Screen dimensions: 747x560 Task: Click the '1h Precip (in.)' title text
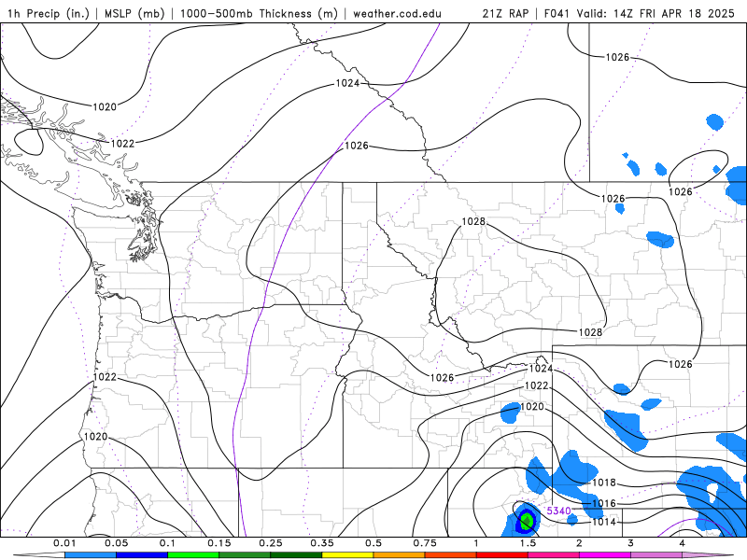(49, 13)
